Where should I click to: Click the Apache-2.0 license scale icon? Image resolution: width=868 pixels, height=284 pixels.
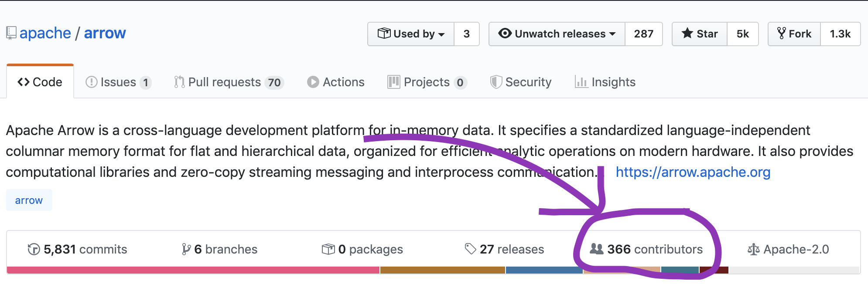[x=753, y=250]
